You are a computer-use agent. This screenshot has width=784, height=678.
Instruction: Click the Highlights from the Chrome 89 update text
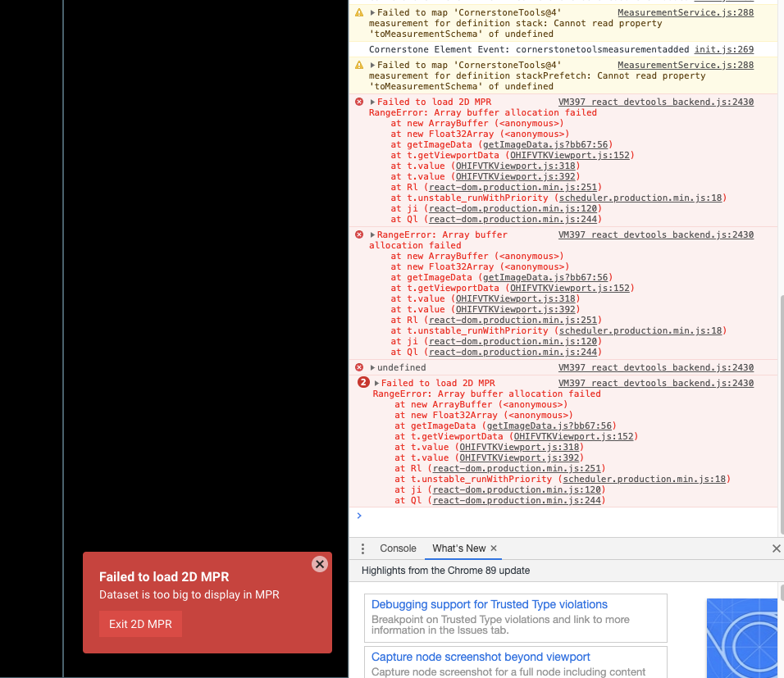point(445,571)
